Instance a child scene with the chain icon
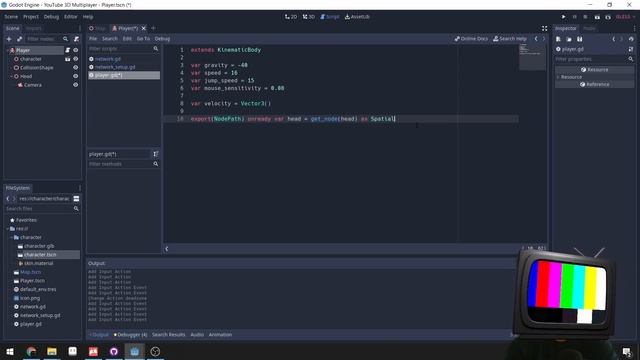 (x=19, y=39)
